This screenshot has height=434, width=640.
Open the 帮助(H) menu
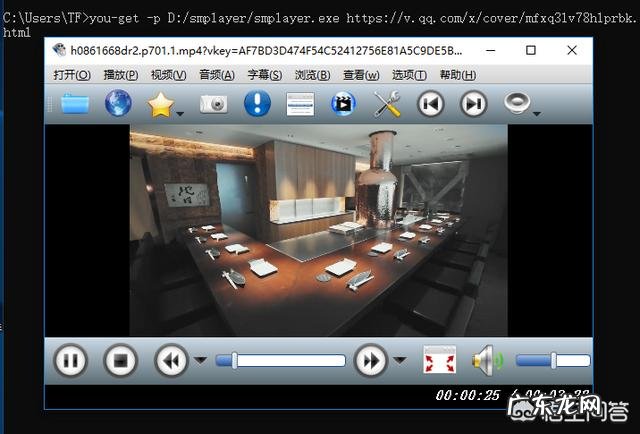pos(458,75)
